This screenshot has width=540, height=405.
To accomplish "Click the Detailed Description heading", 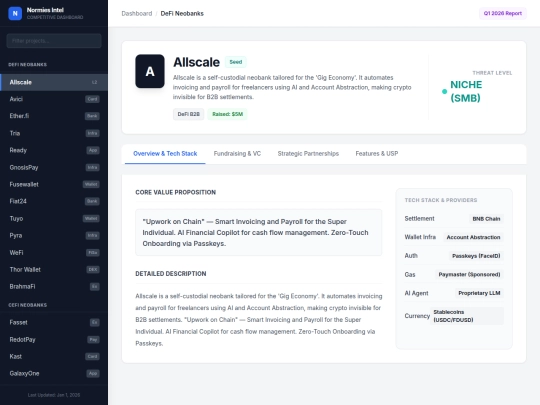I will [171, 274].
